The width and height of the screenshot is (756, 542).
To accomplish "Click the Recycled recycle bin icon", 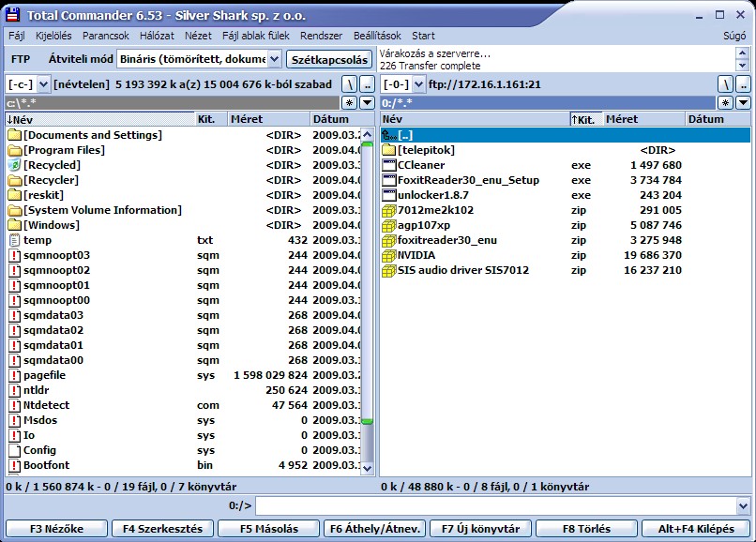I will click(x=15, y=165).
